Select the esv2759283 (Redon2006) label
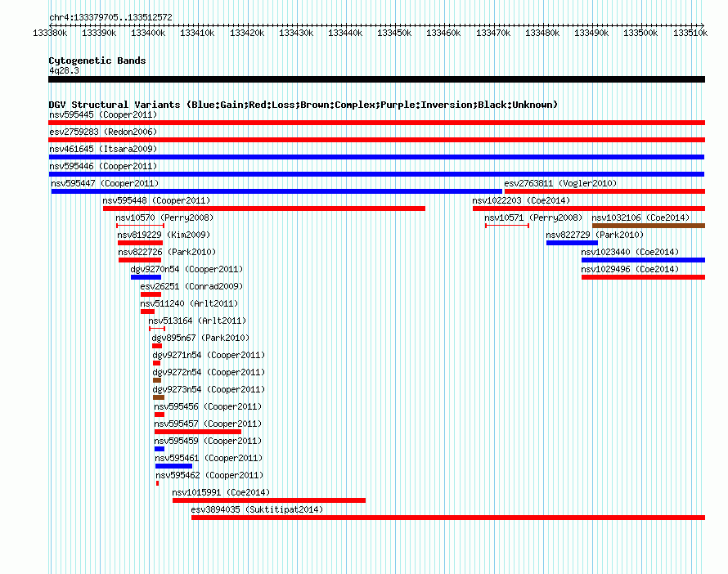 103,132
